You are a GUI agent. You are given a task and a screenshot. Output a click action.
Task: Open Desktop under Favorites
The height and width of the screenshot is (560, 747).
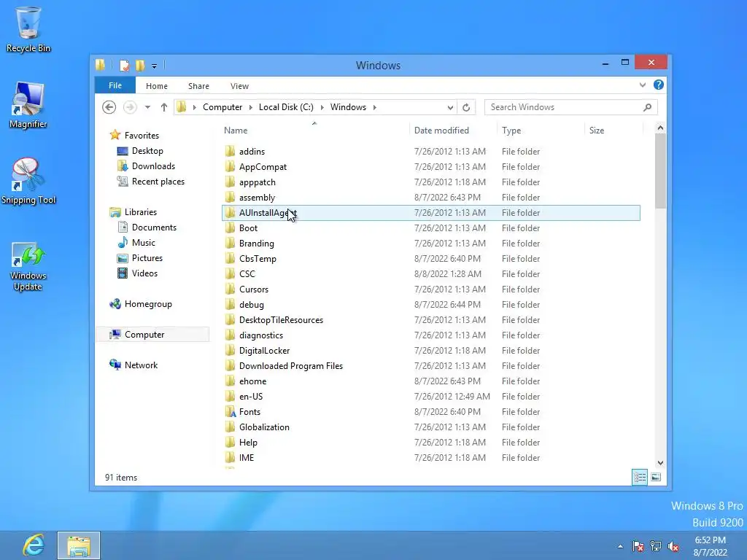(x=147, y=150)
